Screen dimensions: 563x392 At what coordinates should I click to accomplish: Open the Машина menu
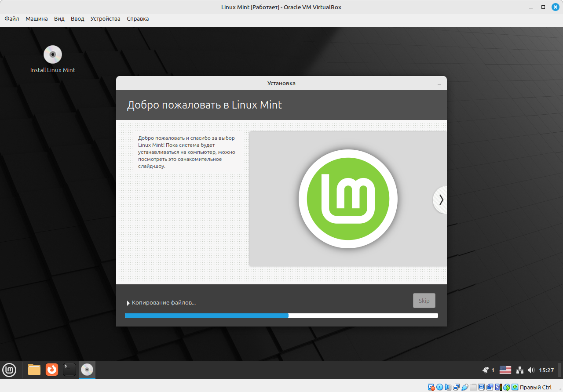(x=37, y=18)
